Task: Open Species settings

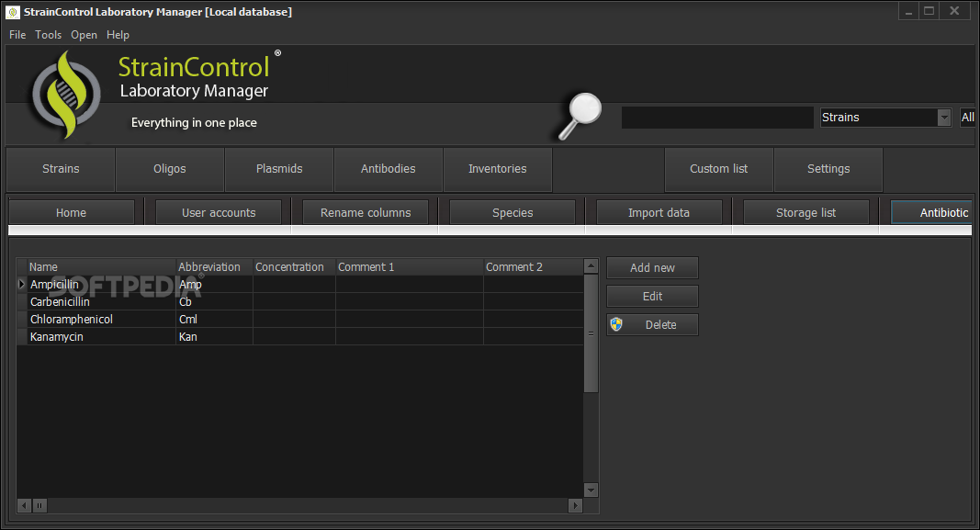Action: pos(513,212)
